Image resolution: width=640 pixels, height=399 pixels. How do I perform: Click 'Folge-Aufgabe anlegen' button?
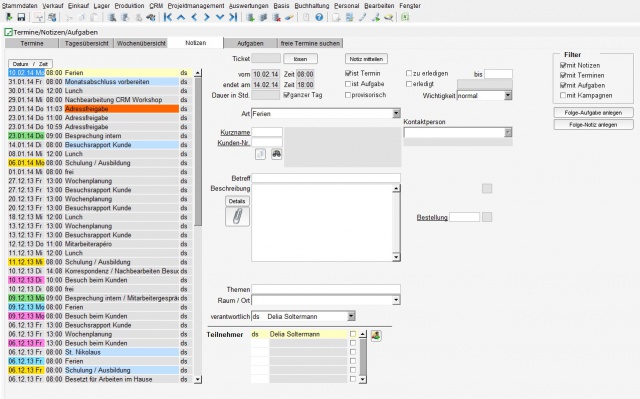[593, 113]
